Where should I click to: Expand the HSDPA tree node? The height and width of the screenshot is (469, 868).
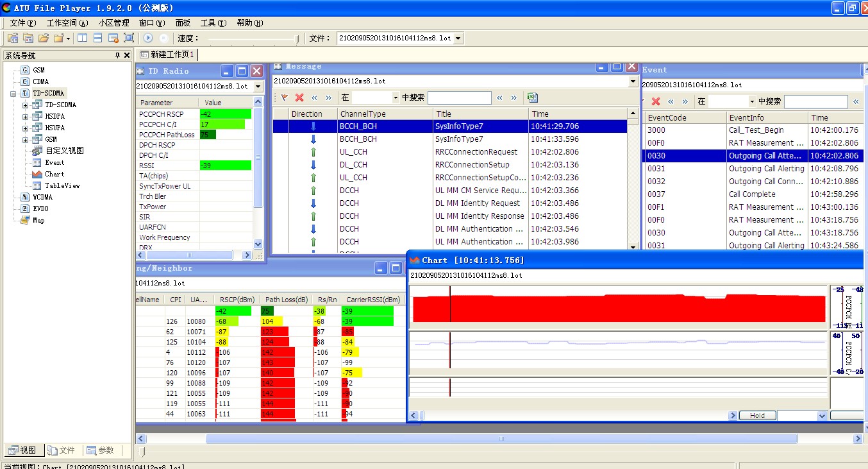click(25, 117)
